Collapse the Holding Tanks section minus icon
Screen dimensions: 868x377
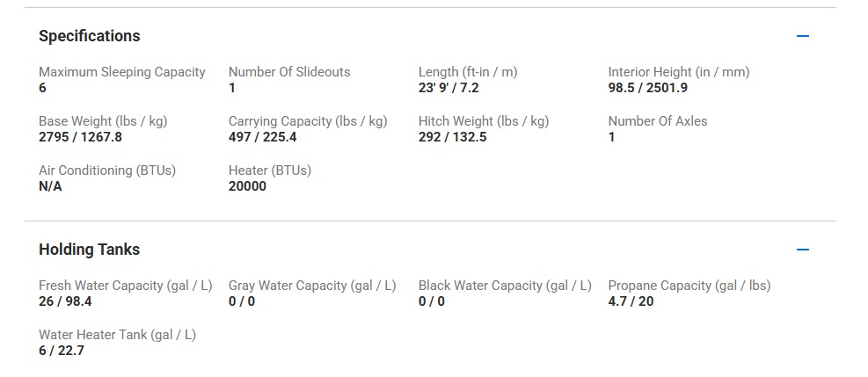point(802,250)
